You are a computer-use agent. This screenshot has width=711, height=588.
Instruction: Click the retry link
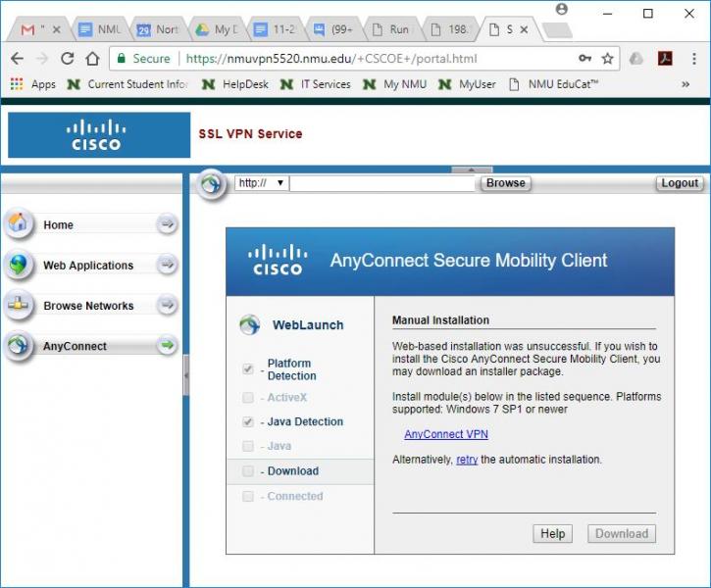(467, 460)
